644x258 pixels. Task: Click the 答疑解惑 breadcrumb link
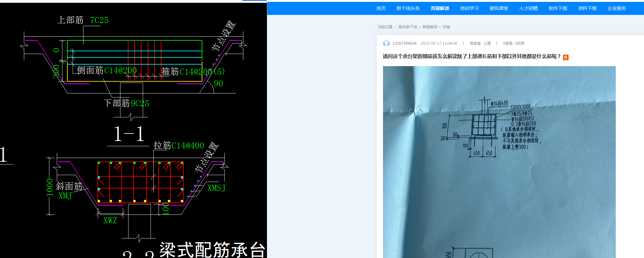pos(430,27)
